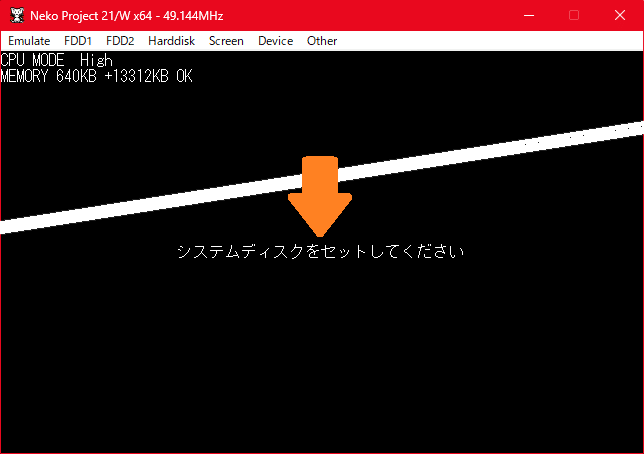Viewport: 644px width, 454px height.
Task: Open the Harddisk menu
Action: point(171,41)
